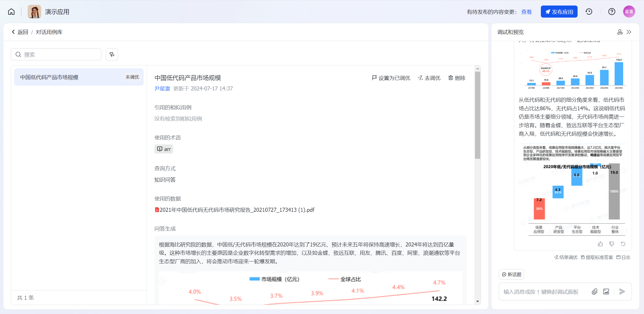
Task: Open author 尹星富 link
Action: tap(162, 88)
